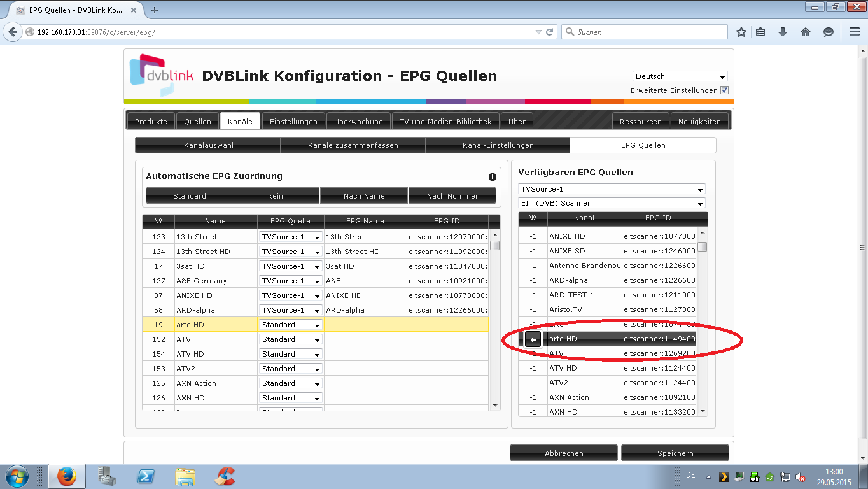The image size is (868, 489).
Task: Click the Firefox back arrow button
Action: [13, 32]
